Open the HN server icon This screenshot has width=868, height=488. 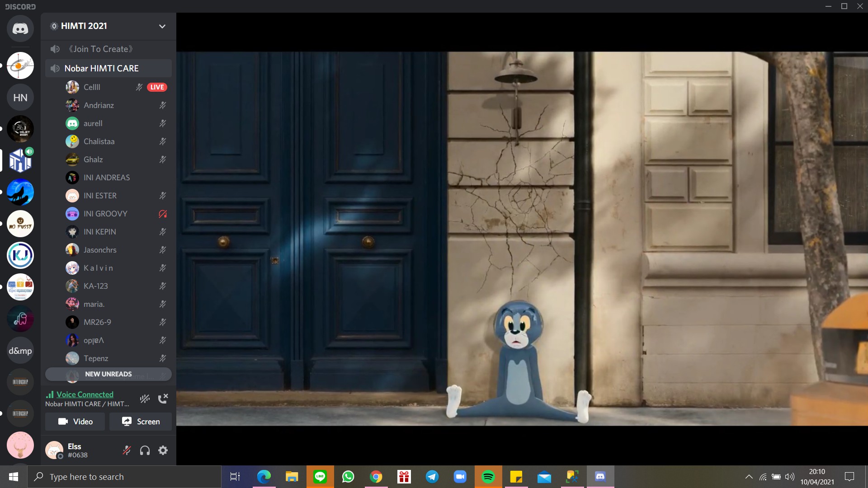[20, 98]
